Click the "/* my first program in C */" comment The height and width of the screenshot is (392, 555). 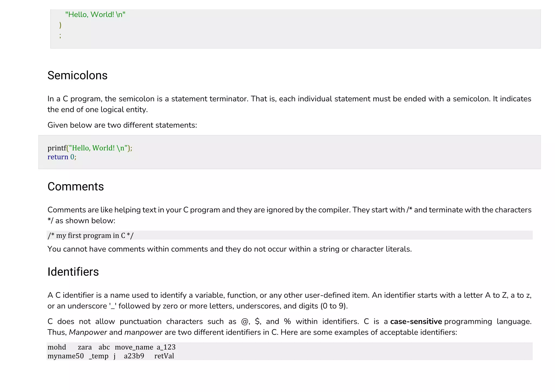[x=91, y=236]
